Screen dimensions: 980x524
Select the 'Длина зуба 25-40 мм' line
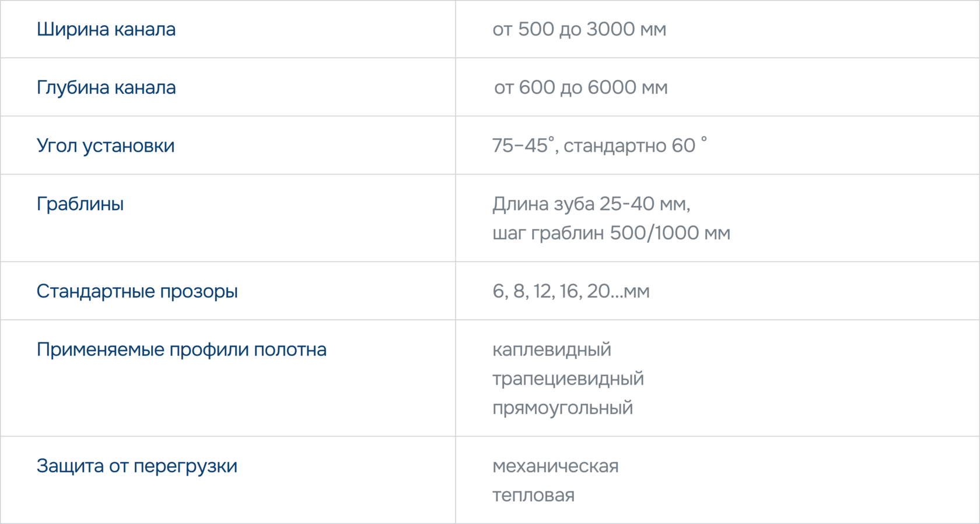point(591,204)
